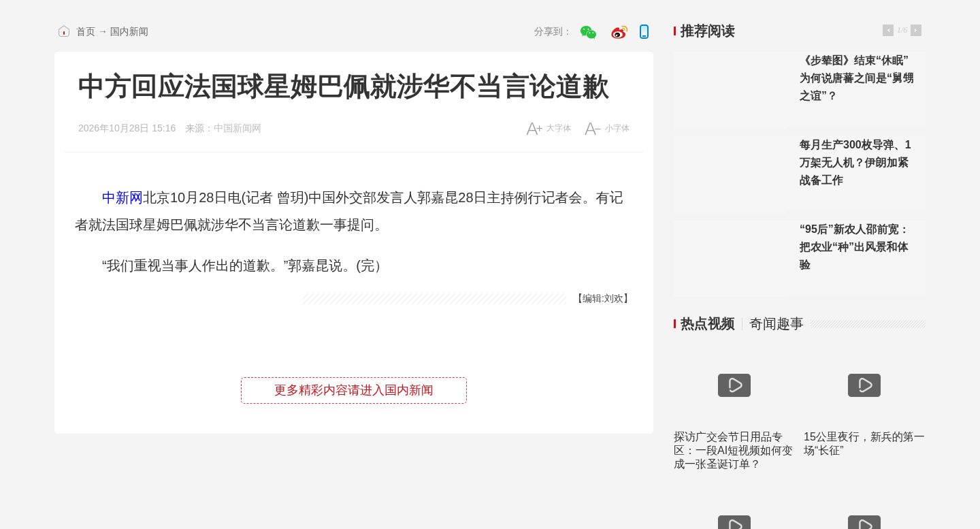
Task: Go to next recommended reading page
Action: pos(916,31)
